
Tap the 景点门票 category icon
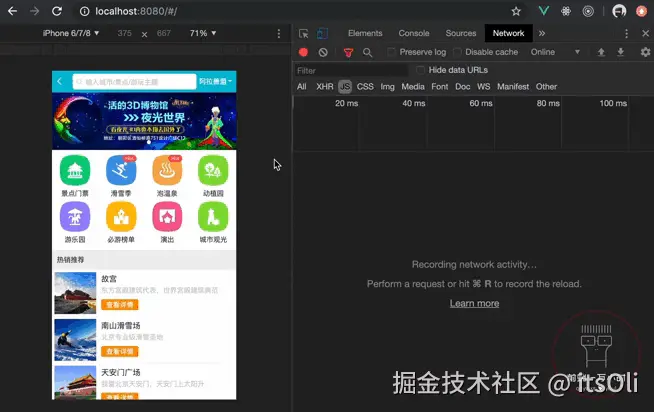(x=75, y=170)
